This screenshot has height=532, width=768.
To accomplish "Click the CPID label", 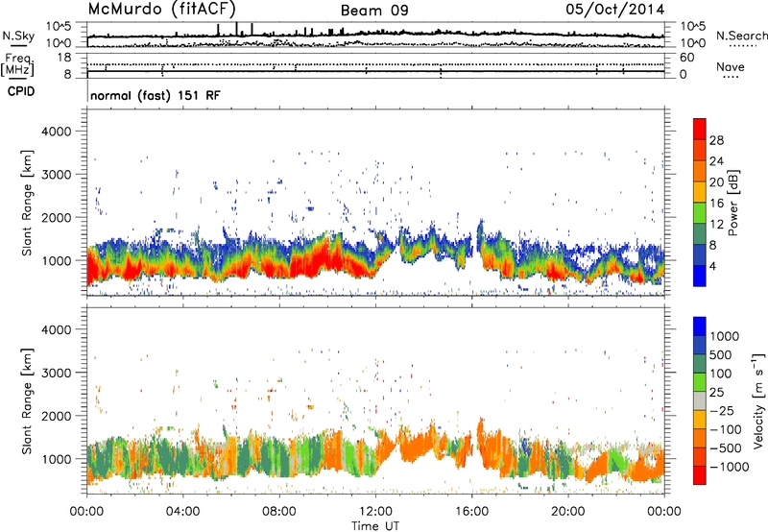I will pyautogui.click(x=21, y=91).
